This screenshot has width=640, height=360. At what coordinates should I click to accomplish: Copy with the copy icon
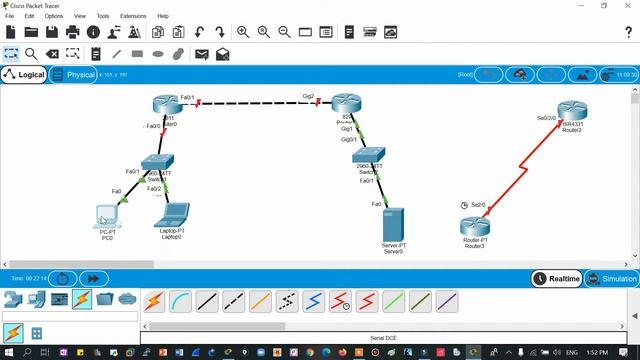(x=158, y=32)
